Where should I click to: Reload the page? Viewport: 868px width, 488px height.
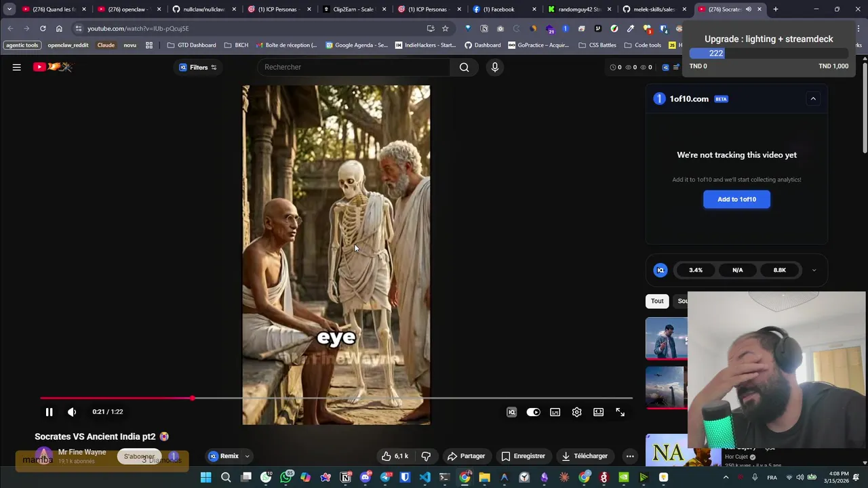tap(43, 28)
